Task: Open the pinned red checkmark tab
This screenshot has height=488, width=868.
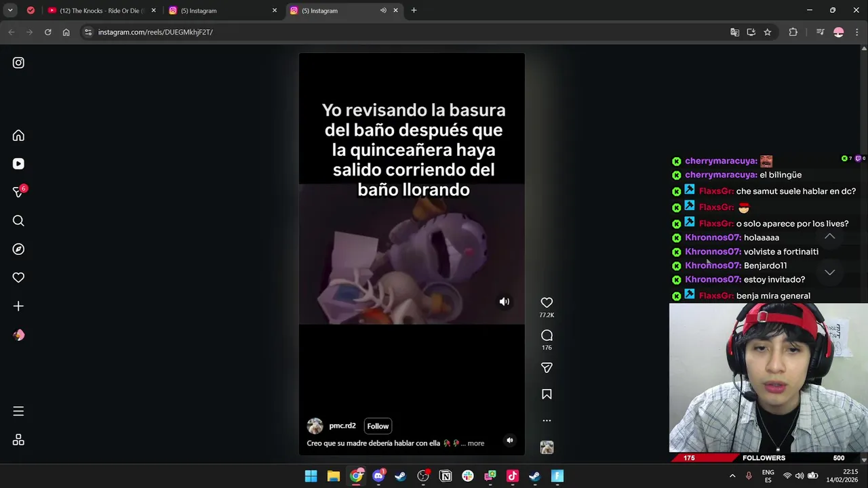Action: (31, 10)
